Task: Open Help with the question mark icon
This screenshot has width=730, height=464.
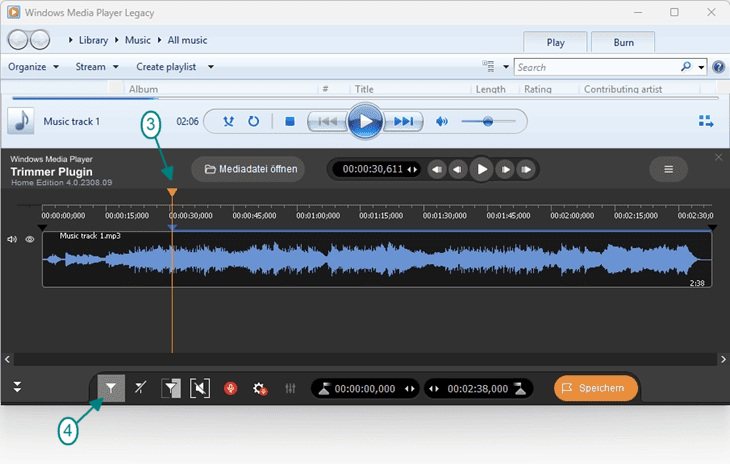Action: 718,67
